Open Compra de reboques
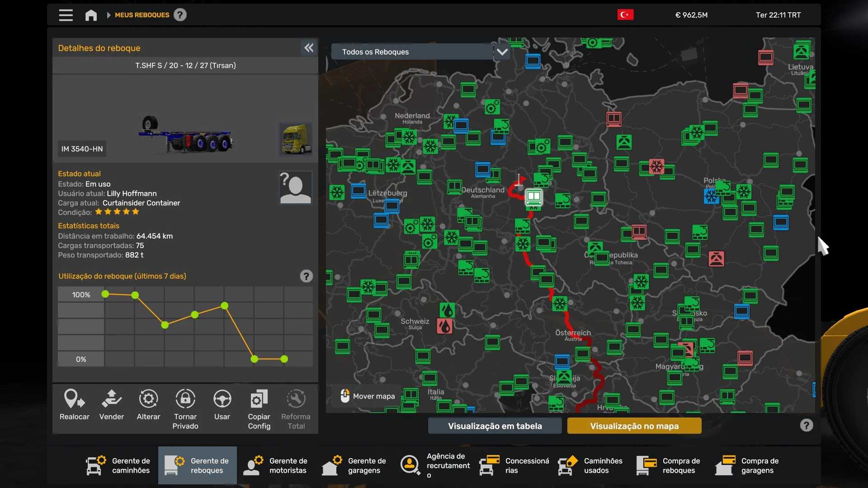Viewport: 868px width, 488px height. click(x=669, y=465)
